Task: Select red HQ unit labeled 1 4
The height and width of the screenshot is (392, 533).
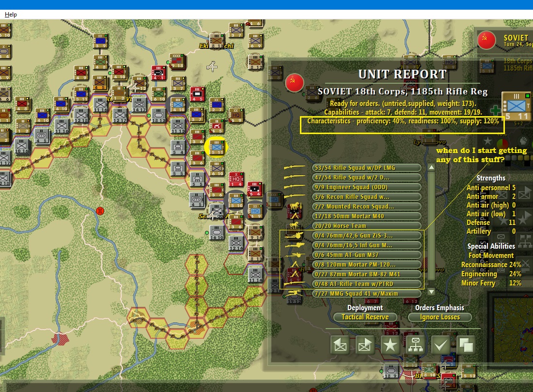Action: click(236, 179)
